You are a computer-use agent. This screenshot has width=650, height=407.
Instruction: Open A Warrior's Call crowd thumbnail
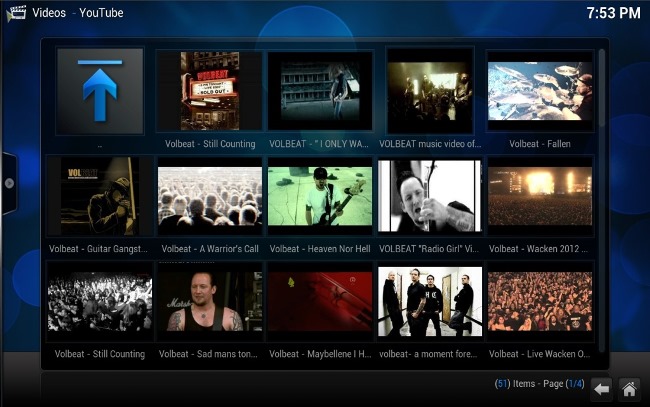210,196
